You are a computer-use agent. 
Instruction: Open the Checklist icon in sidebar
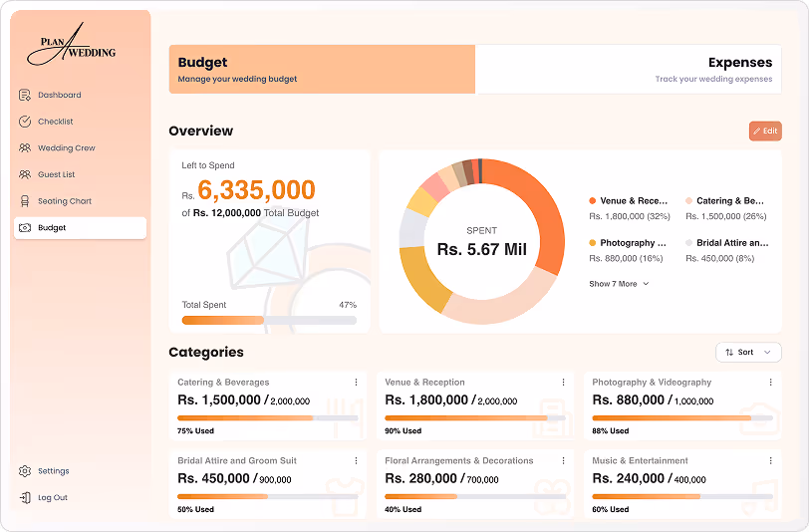[25, 122]
